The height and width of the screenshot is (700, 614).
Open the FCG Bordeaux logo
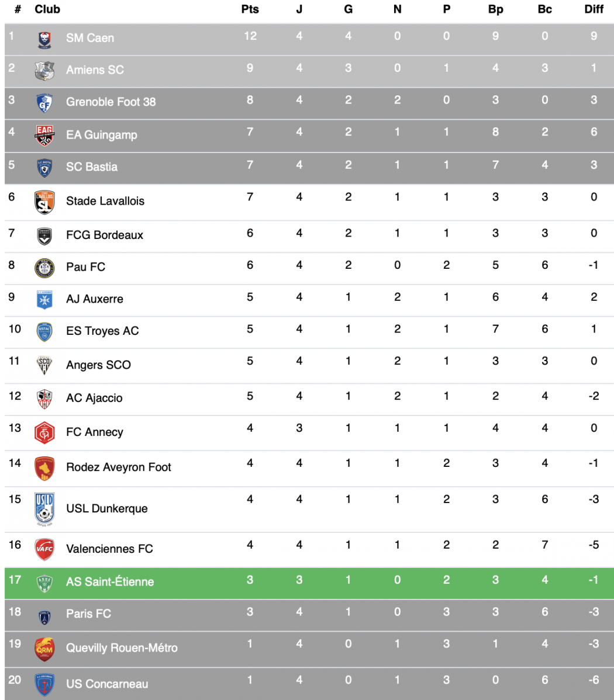tap(44, 235)
